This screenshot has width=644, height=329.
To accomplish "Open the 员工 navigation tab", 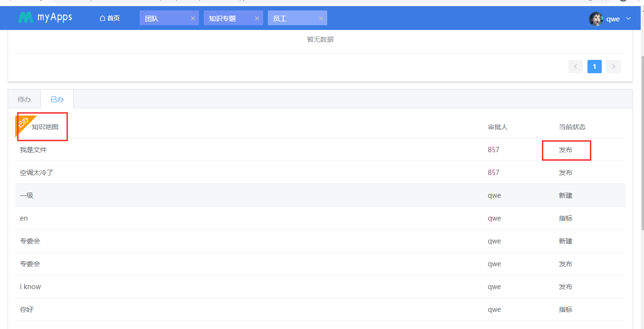I will 280,19.
